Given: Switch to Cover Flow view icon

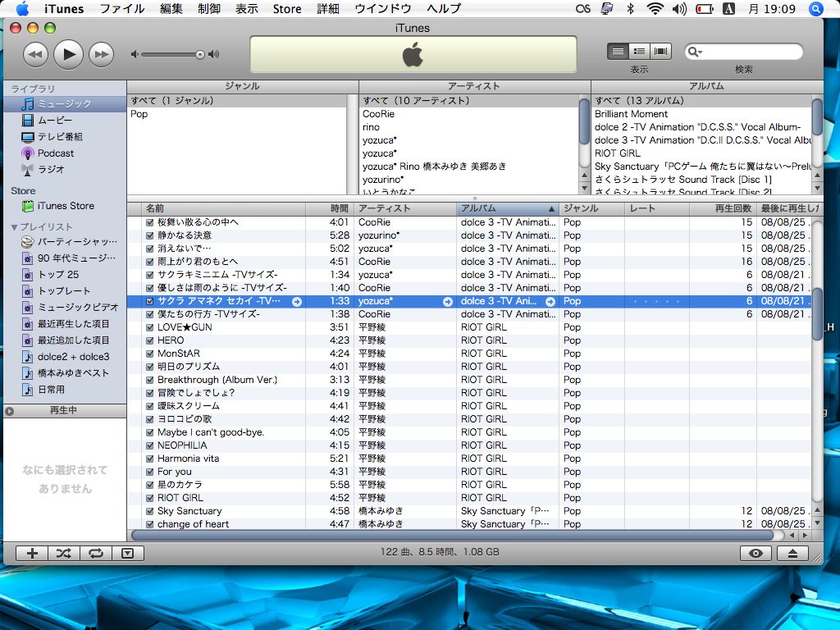Looking at the screenshot, I should click(x=660, y=52).
